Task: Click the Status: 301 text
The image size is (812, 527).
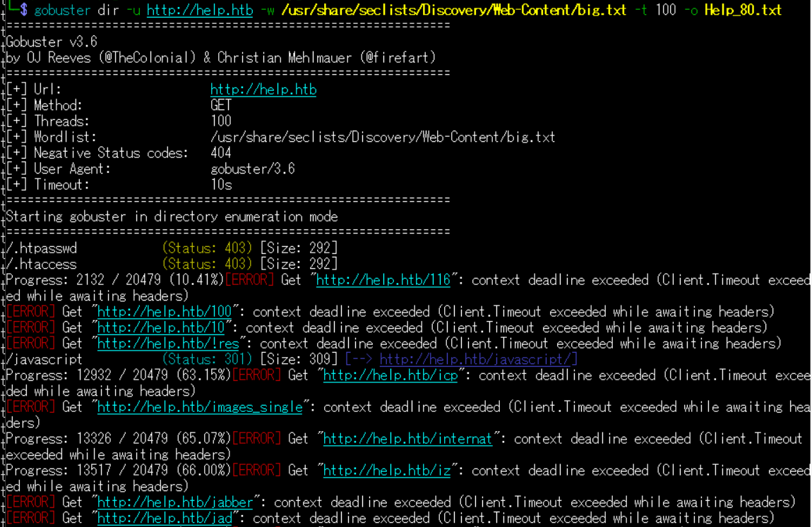Action: pos(207,359)
